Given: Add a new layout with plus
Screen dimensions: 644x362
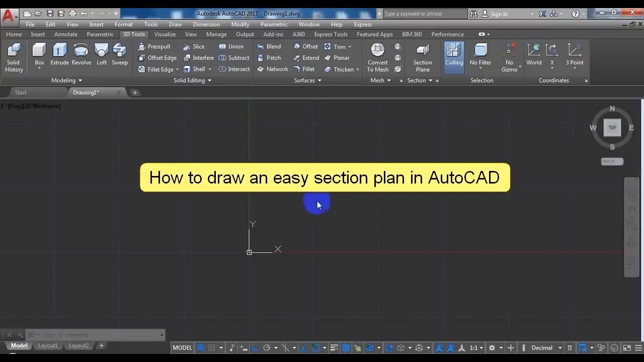Looking at the screenshot, I should coord(101,345).
